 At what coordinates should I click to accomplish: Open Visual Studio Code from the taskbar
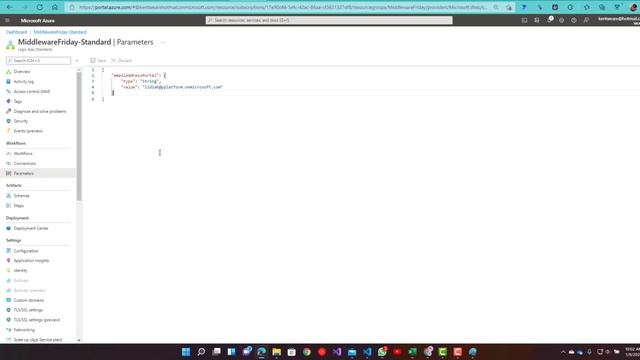[367, 352]
